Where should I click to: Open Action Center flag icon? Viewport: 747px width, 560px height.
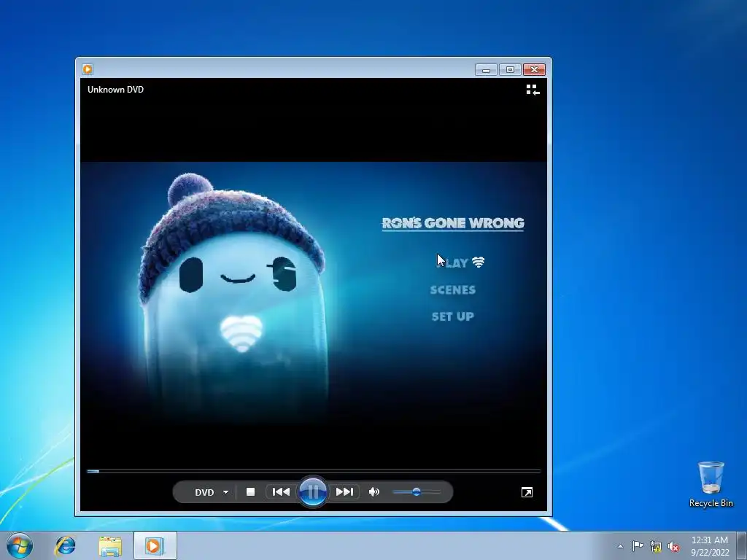(638, 546)
